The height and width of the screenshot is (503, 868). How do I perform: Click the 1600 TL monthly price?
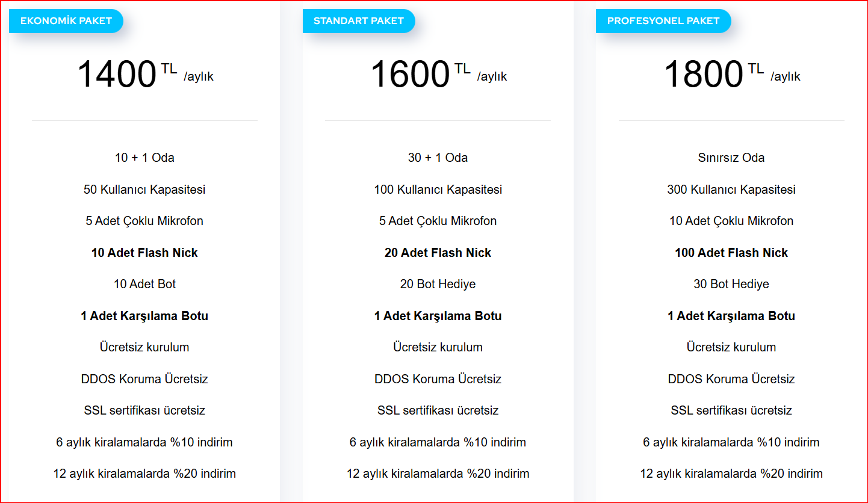click(438, 75)
